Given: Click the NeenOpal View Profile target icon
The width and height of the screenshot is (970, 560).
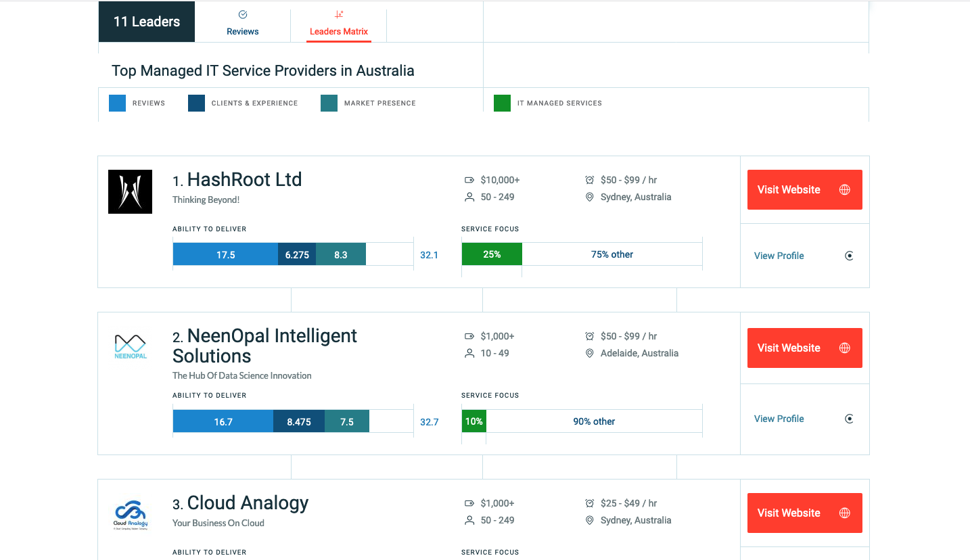Looking at the screenshot, I should [x=849, y=419].
